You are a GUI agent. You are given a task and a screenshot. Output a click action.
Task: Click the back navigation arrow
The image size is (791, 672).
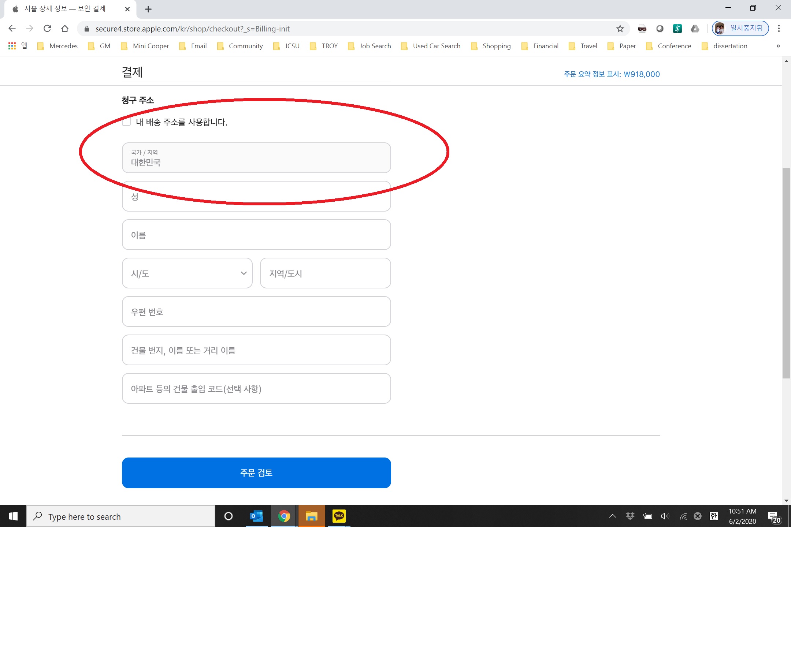12,29
